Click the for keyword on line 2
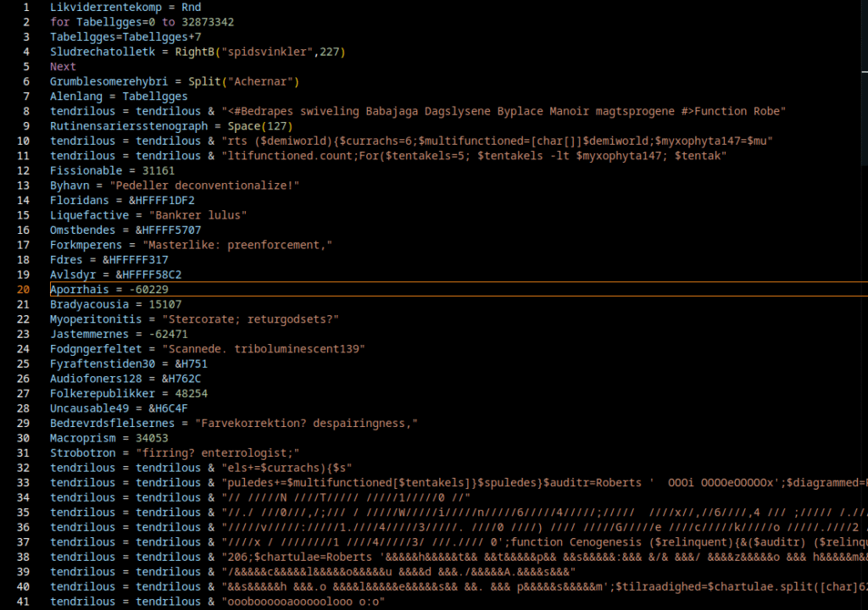Image resolution: width=868 pixels, height=610 pixels. (x=59, y=22)
